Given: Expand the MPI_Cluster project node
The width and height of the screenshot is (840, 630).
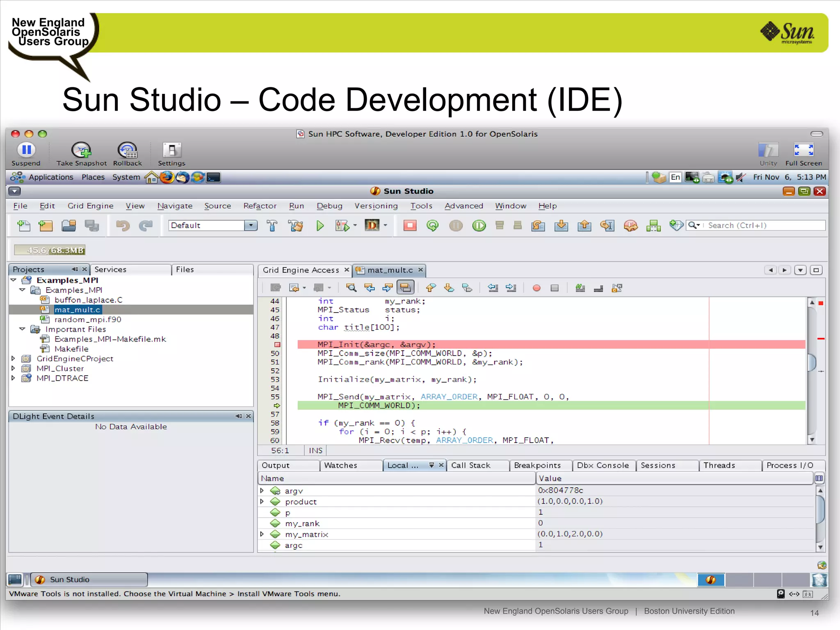Looking at the screenshot, I should pos(14,368).
